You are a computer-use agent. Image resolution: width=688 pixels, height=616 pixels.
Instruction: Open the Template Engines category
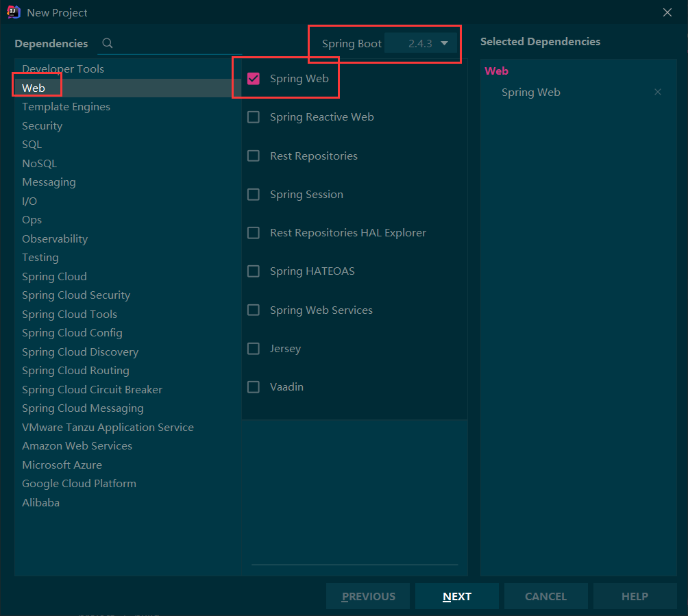(x=127, y=107)
